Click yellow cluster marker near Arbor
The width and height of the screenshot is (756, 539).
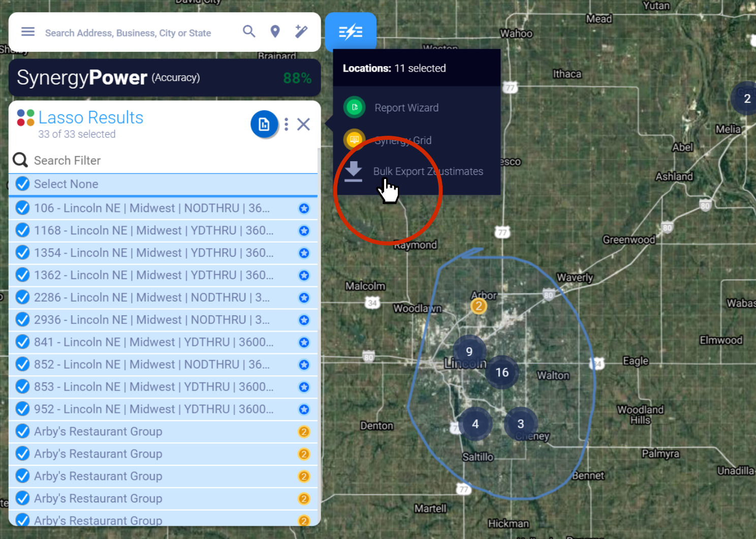tap(479, 306)
